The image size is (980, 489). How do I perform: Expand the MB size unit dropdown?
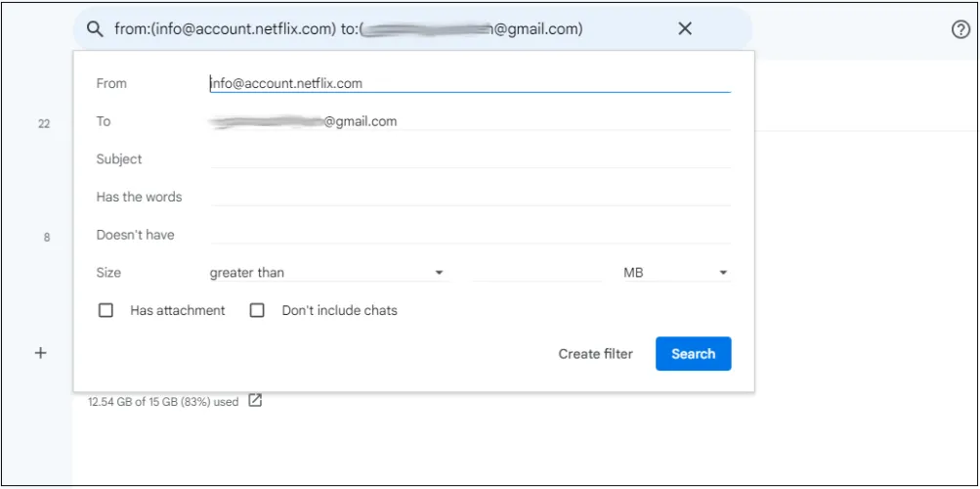(676, 273)
